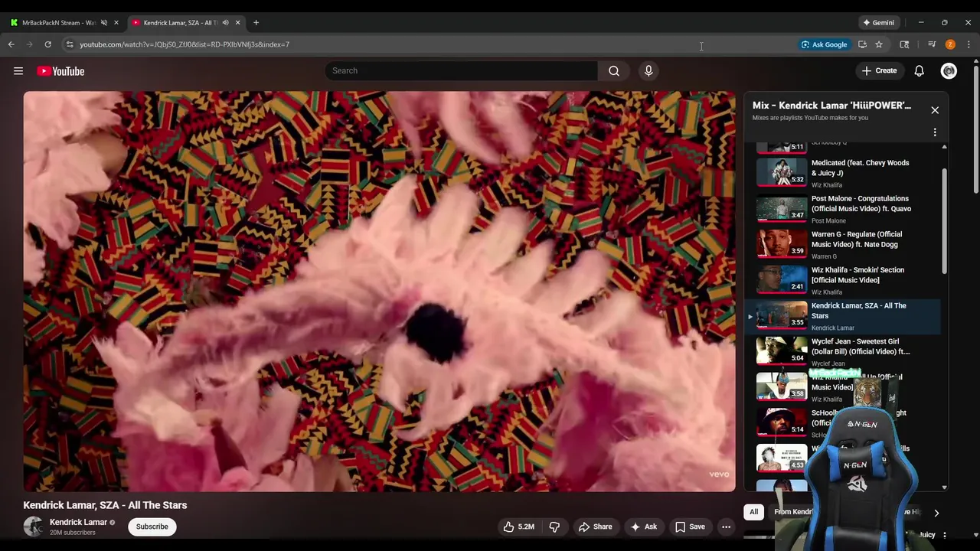Open the YouTube account avatar menu
The width and height of the screenshot is (980, 551).
click(x=949, y=70)
